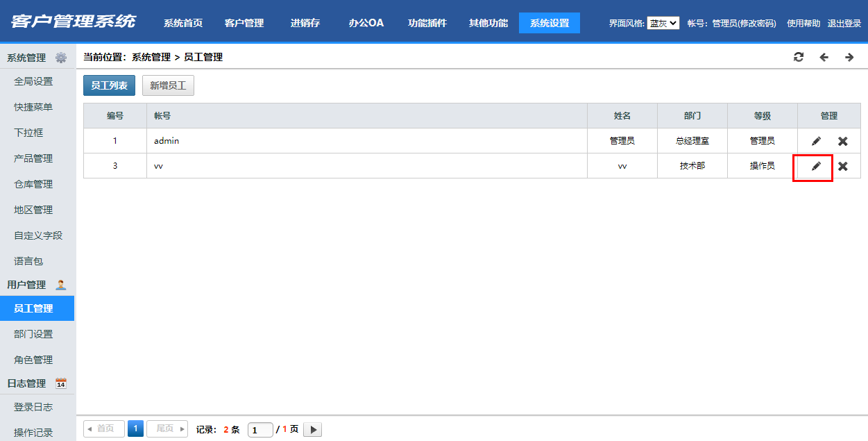Image resolution: width=868 pixels, height=441 pixels.
Task: Go forward using the right arrow icon
Action: point(849,57)
